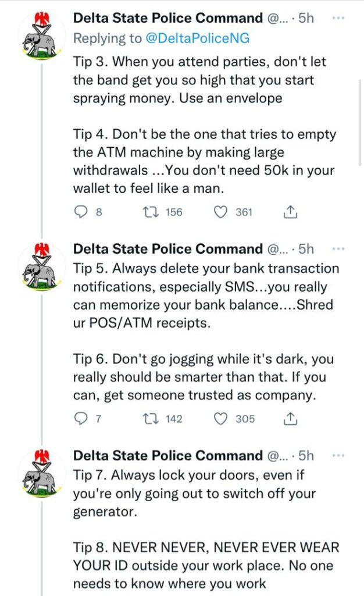
Task: Open the @DeltaPoliceNG profile link
Action: (x=198, y=38)
